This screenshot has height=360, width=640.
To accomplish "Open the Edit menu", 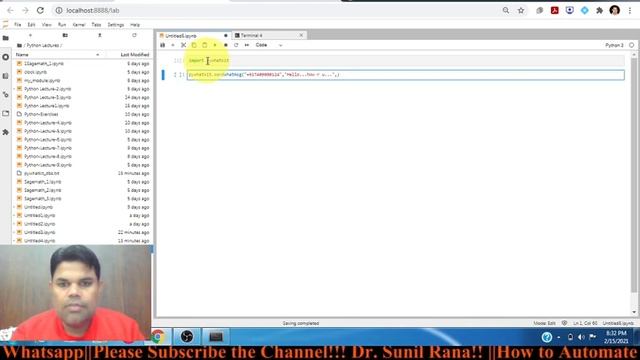I will point(31,25).
